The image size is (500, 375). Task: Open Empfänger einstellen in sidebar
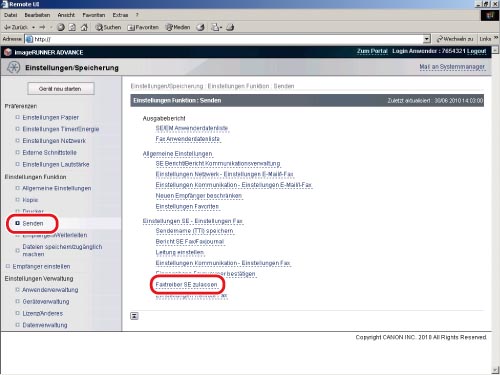click(x=41, y=266)
